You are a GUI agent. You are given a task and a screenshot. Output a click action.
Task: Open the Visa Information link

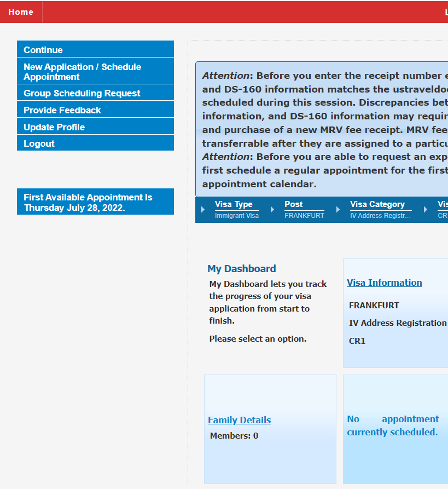click(385, 283)
